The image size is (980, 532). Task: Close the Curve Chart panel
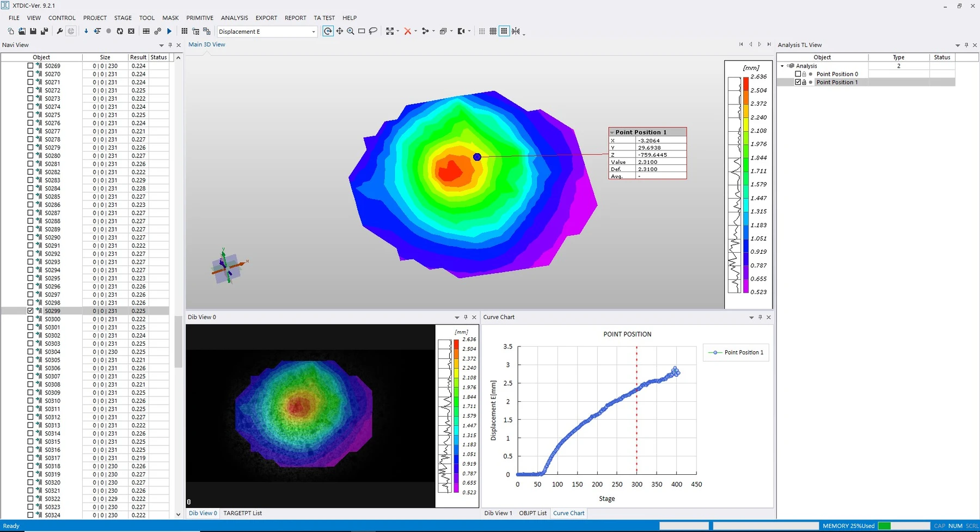[x=769, y=317]
